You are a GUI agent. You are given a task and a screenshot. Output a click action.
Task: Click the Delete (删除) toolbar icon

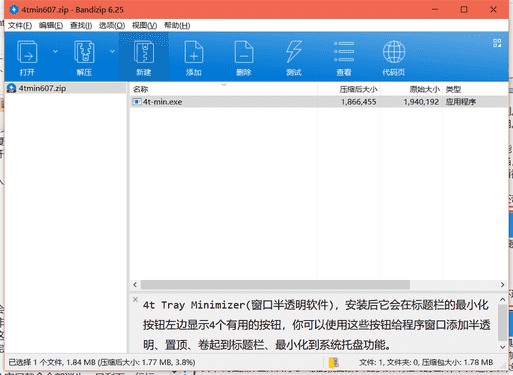pyautogui.click(x=244, y=52)
